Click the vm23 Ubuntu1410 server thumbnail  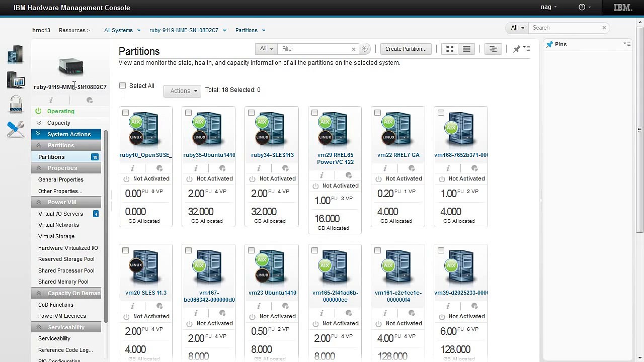[272, 268]
